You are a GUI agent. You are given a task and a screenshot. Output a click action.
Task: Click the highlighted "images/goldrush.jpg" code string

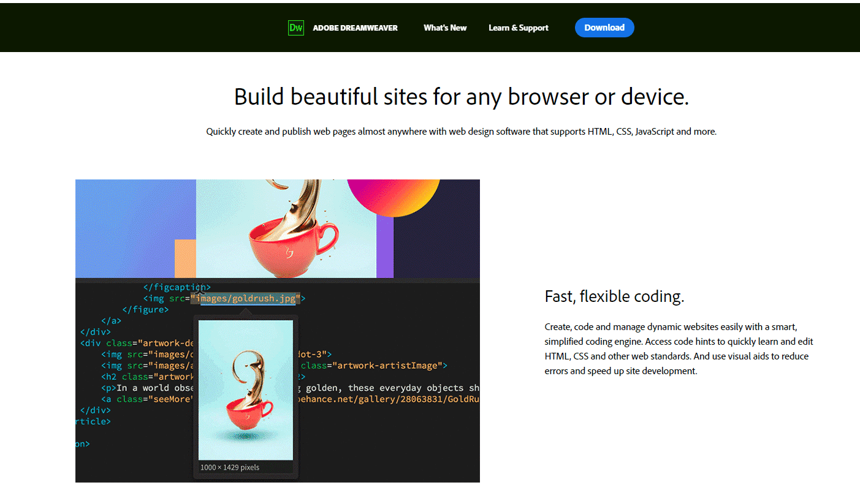coord(246,298)
